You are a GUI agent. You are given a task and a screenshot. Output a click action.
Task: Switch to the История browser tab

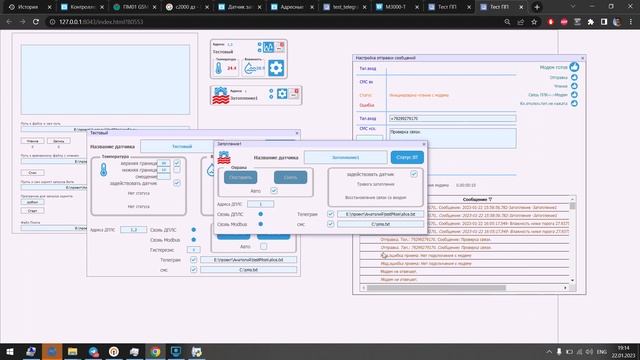[27, 7]
